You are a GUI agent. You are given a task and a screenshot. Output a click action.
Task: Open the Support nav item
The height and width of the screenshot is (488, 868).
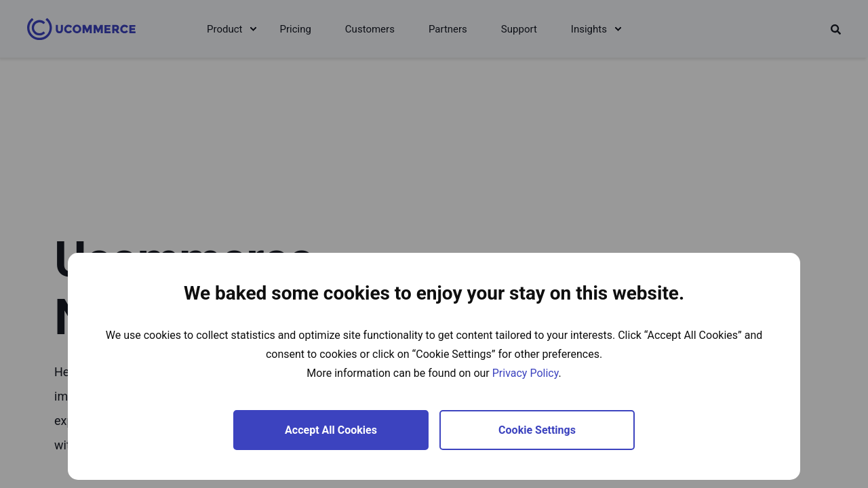pos(519,29)
